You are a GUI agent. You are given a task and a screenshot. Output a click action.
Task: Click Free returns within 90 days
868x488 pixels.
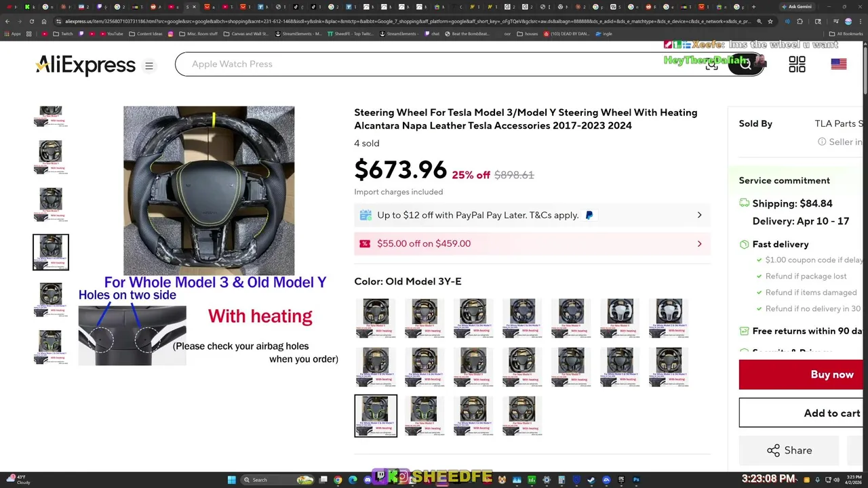pyautogui.click(x=807, y=331)
